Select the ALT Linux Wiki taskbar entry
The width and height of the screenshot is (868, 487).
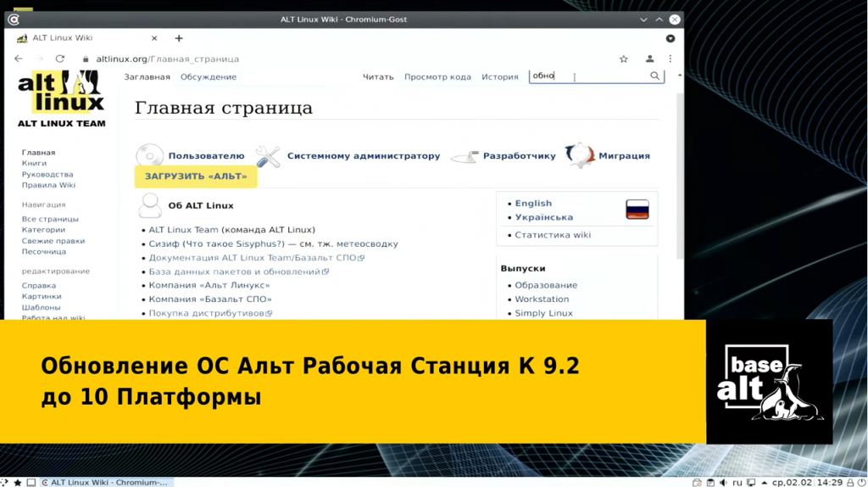105,483
